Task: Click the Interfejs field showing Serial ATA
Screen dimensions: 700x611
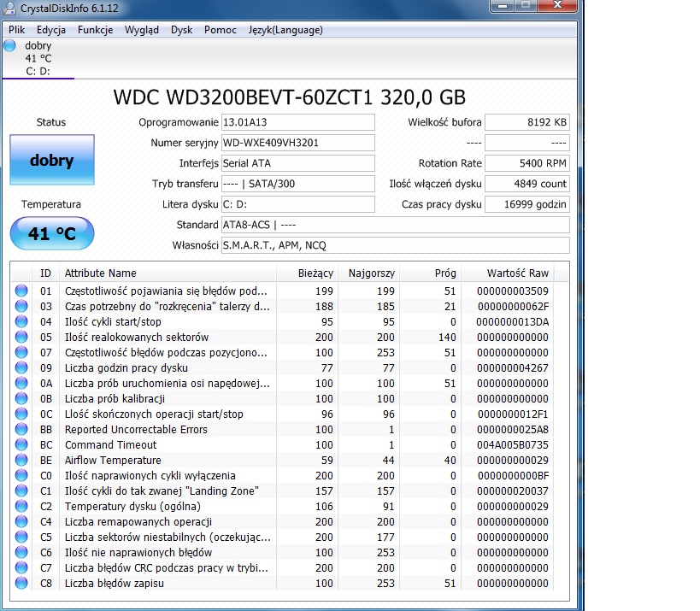Action: (x=298, y=163)
